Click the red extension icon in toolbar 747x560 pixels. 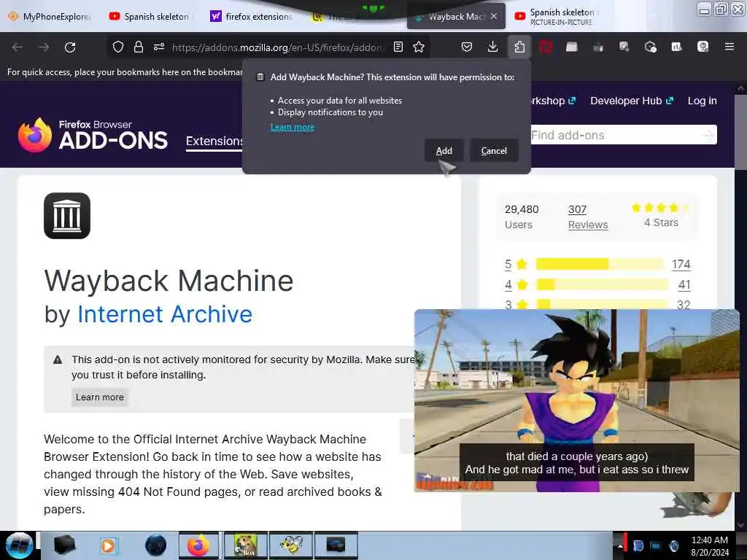546,47
